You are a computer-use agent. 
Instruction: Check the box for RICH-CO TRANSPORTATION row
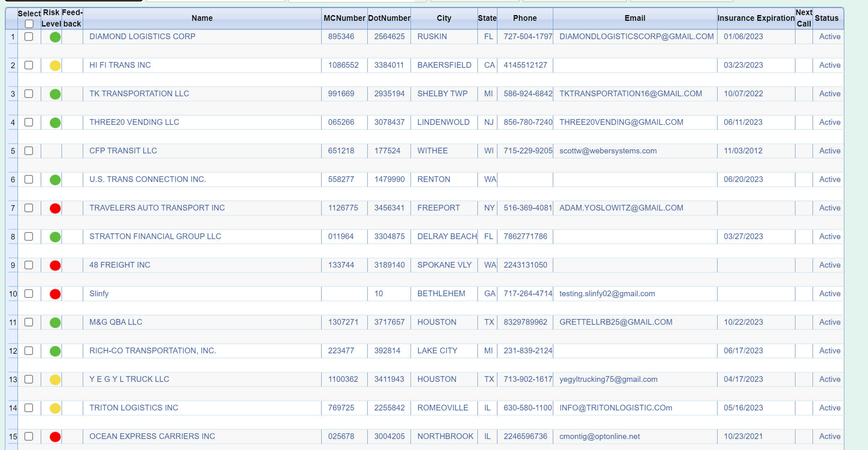(x=29, y=351)
